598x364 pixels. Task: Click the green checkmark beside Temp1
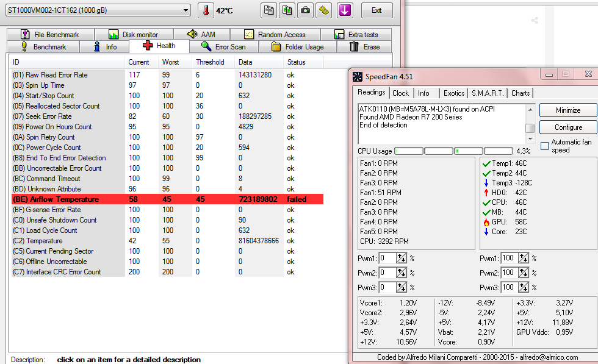486,163
